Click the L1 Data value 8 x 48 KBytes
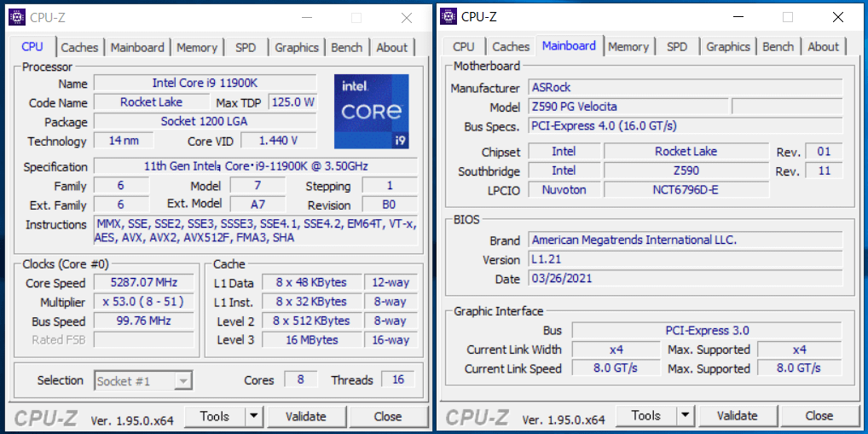 coord(312,282)
